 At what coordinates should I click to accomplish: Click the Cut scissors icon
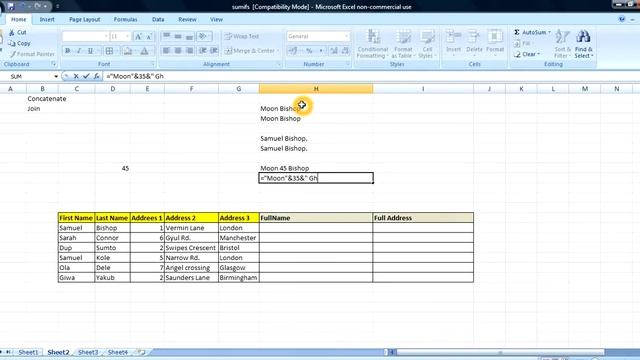pyautogui.click(x=12, y=32)
